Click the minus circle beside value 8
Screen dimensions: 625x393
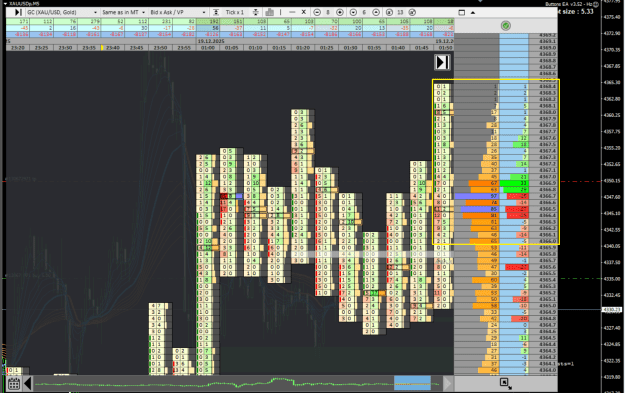(x=317, y=12)
